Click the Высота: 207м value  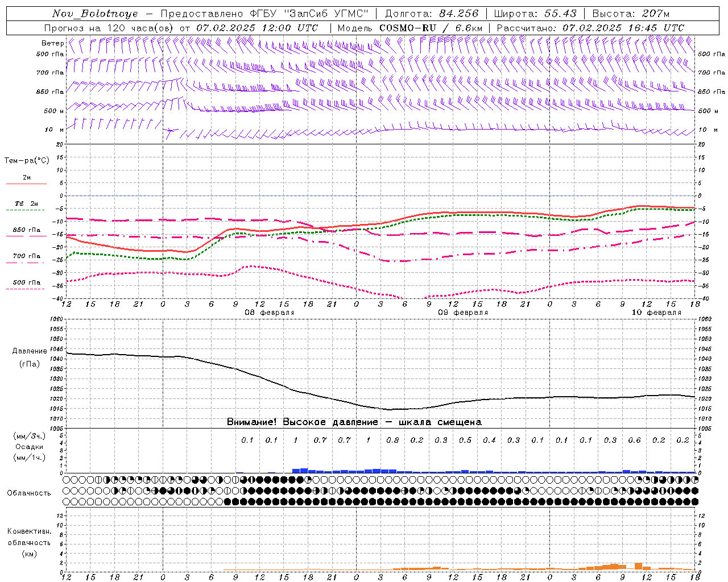631,14
